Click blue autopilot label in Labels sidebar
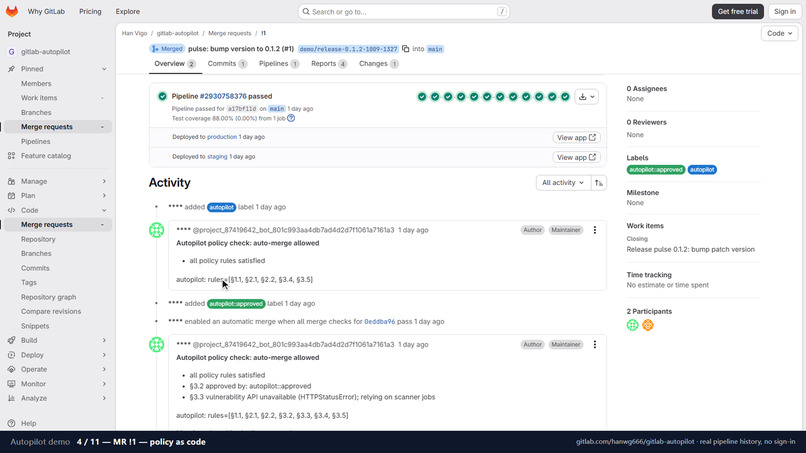This screenshot has width=806, height=453. (x=702, y=170)
